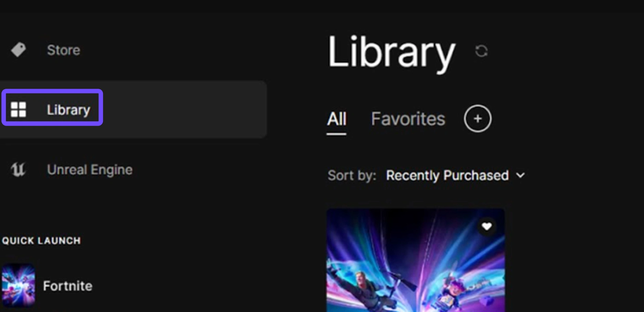
Task: Open the Store tag icon
Action: pyautogui.click(x=18, y=50)
